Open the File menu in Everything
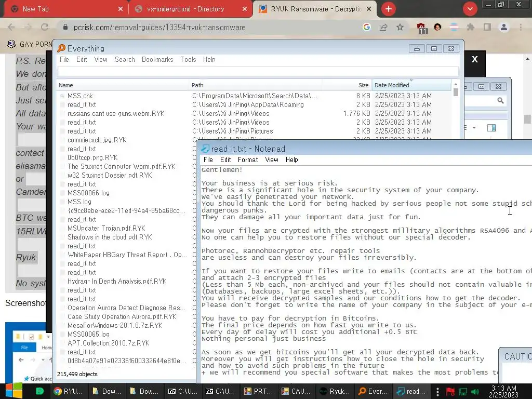 click(64, 59)
